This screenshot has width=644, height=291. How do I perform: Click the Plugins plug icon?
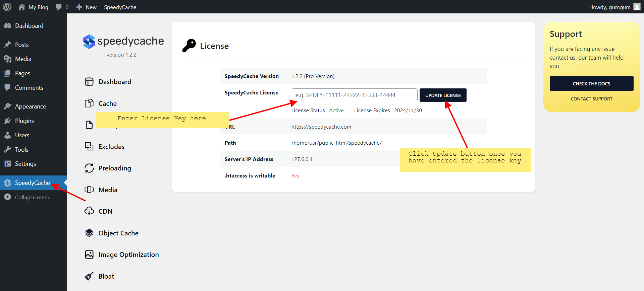[x=7, y=121]
